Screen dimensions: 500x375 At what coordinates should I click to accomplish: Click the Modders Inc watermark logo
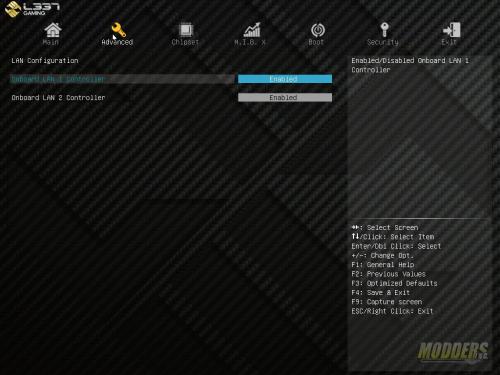pos(453,351)
